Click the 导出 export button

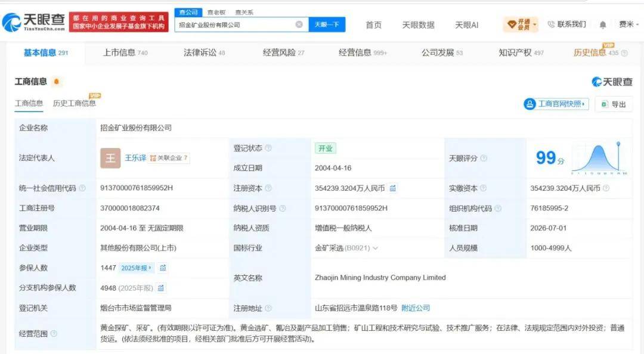coord(614,104)
